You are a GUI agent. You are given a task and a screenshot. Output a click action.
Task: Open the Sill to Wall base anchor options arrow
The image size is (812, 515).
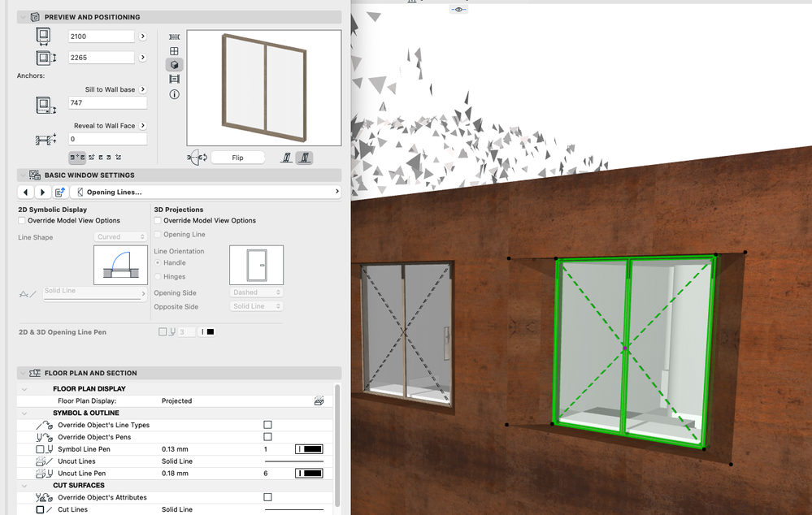143,89
